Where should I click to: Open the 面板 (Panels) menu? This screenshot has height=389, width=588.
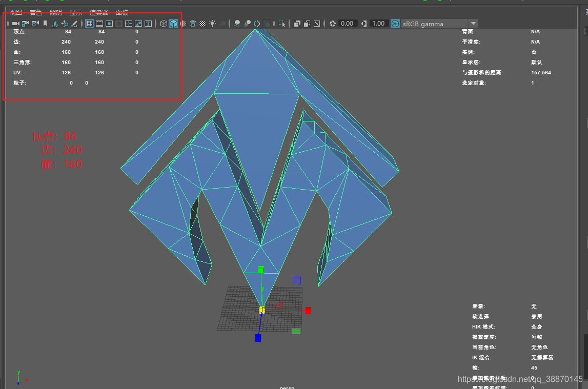tap(122, 12)
